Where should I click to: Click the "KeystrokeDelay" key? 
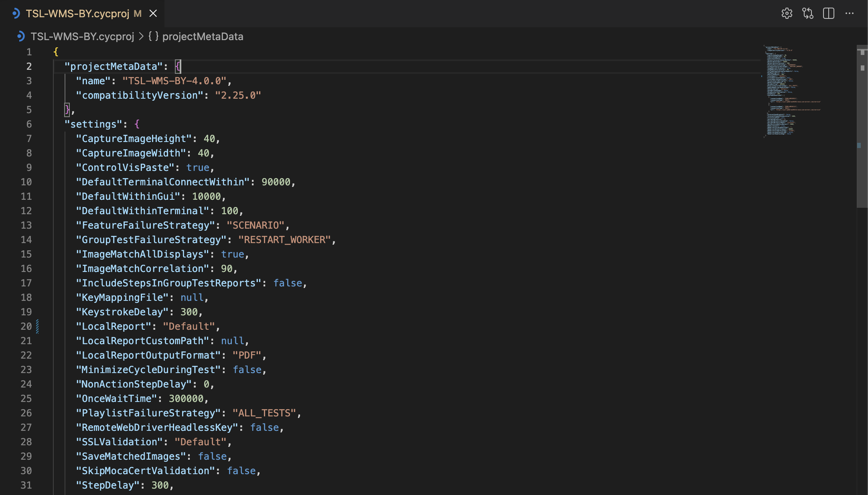click(x=122, y=312)
